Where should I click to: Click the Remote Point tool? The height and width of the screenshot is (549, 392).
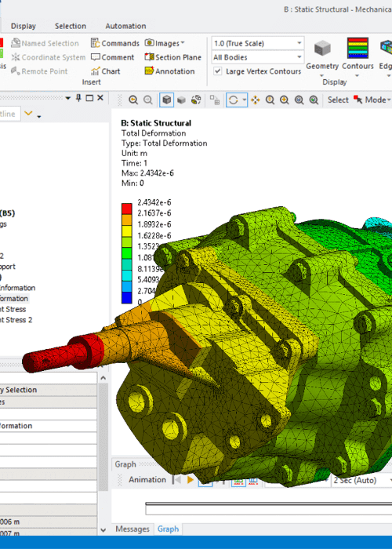click(x=39, y=71)
